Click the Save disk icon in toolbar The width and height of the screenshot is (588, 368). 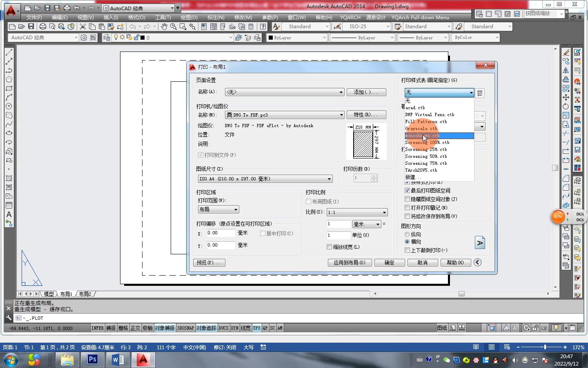pyautogui.click(x=31, y=27)
